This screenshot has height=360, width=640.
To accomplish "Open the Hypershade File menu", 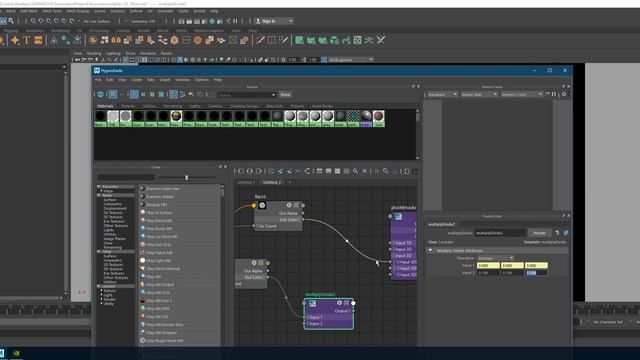I will pos(98,80).
